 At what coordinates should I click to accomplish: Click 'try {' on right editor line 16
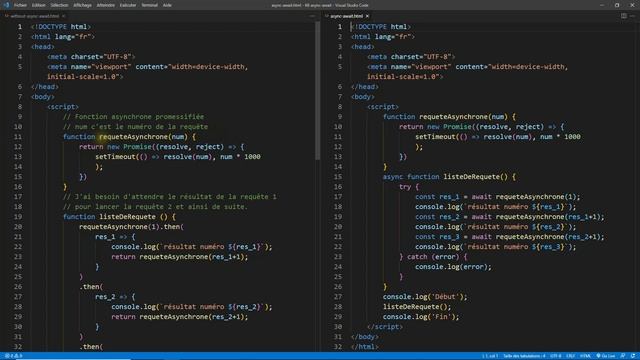(x=409, y=187)
